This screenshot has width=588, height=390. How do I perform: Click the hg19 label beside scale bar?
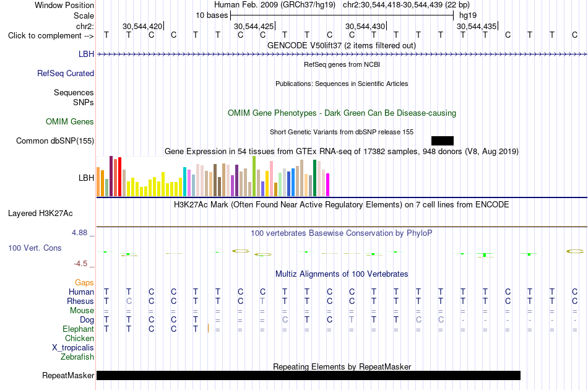coord(468,15)
